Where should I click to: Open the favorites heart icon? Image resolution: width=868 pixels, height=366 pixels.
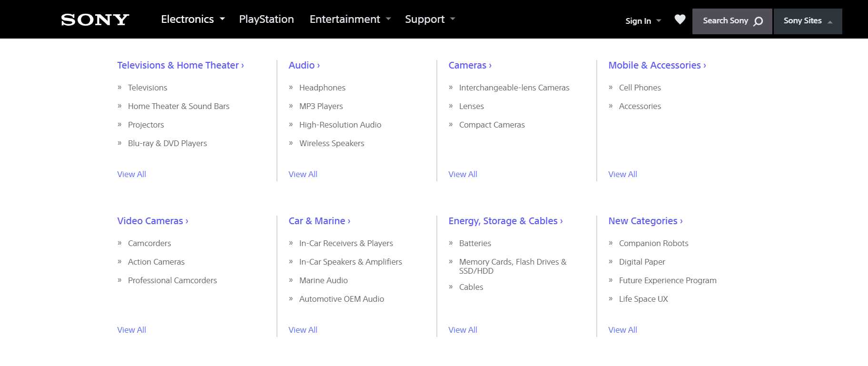[680, 20]
